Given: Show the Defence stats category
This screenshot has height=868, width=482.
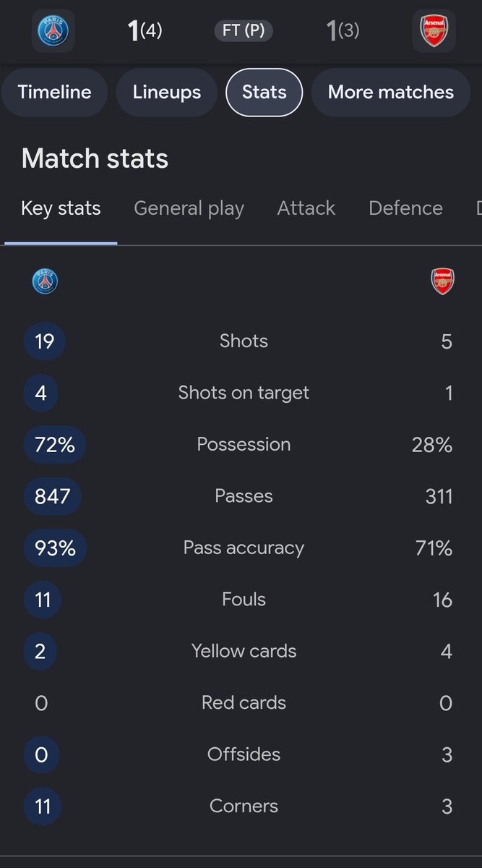Looking at the screenshot, I should [405, 208].
